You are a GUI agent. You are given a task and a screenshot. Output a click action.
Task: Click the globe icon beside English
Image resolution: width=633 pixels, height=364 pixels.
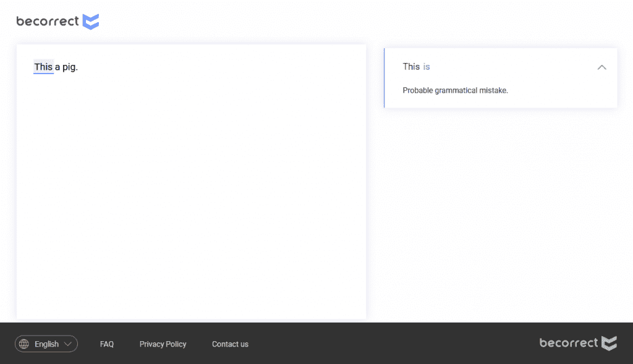click(x=24, y=344)
